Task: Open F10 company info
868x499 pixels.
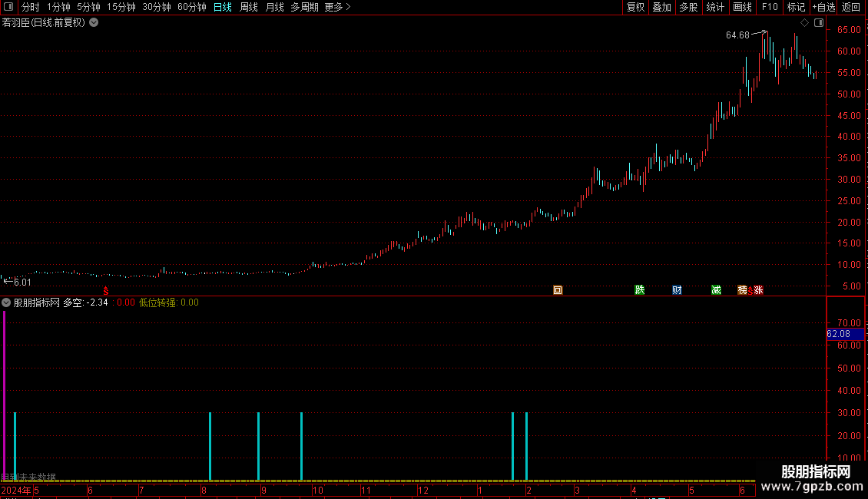Action: [x=770, y=7]
